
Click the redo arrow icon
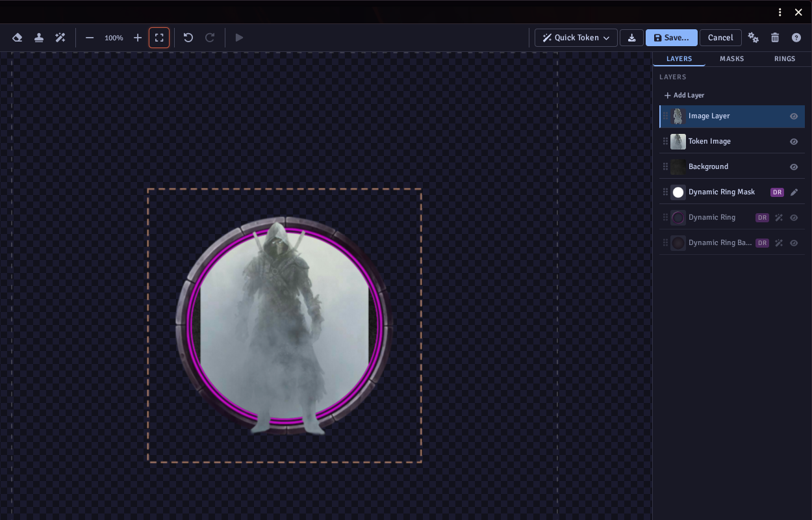click(210, 38)
